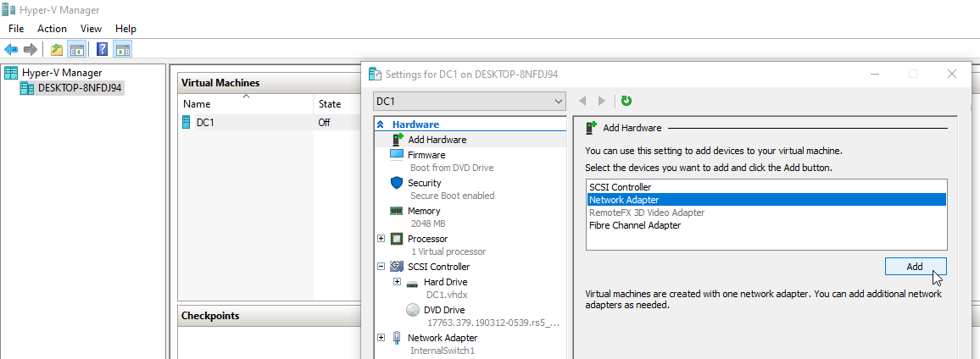Screen dimensions: 980x359
Task: Open the File menu
Action: 16,29
